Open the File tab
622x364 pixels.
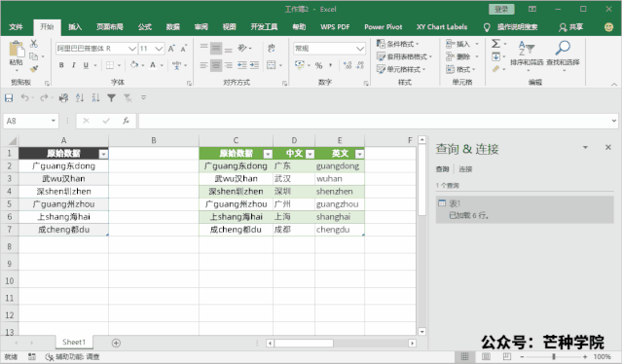click(x=16, y=27)
